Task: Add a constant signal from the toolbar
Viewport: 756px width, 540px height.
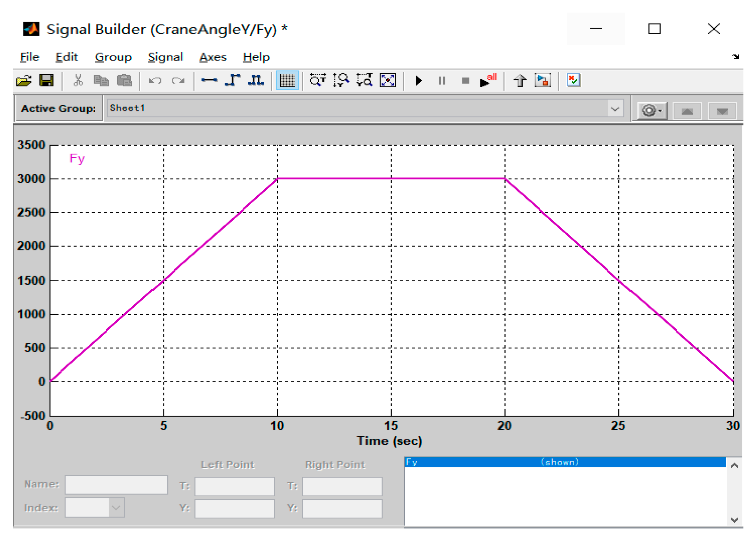Action: pyautogui.click(x=209, y=81)
